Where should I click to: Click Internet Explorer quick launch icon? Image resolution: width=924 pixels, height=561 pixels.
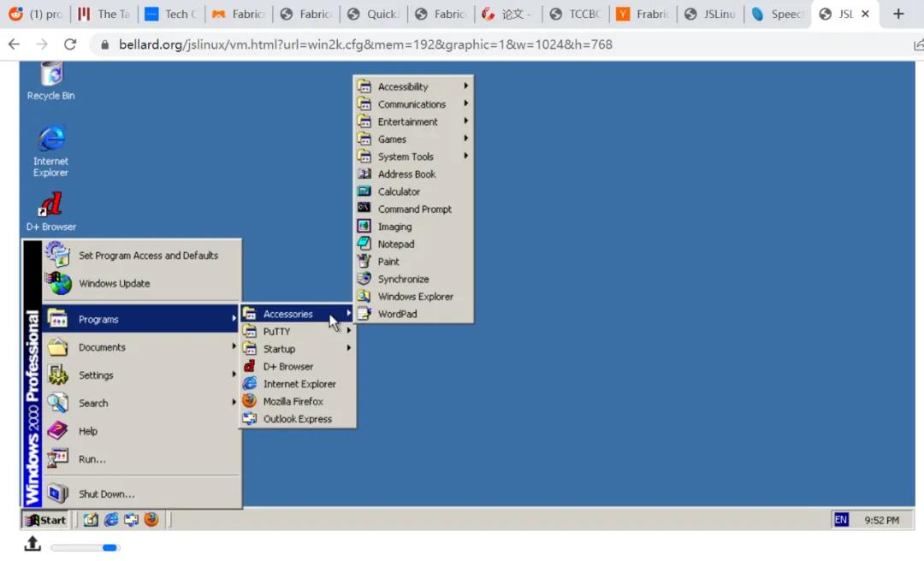pyautogui.click(x=110, y=520)
